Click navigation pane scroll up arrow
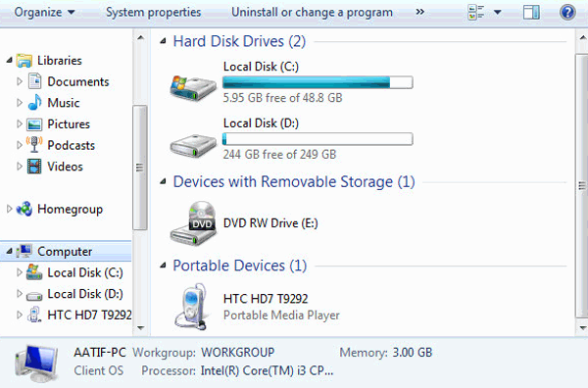This screenshot has height=388, width=588. tap(140, 38)
